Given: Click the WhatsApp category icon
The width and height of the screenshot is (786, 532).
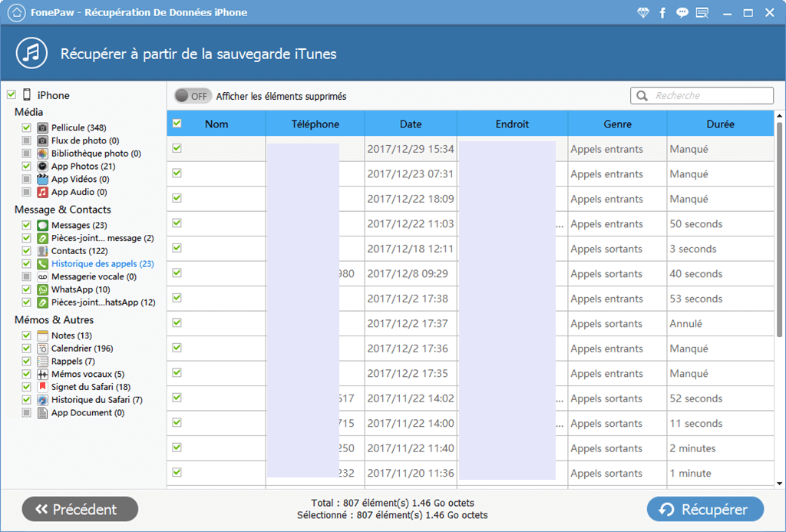Looking at the screenshot, I should coord(43,289).
